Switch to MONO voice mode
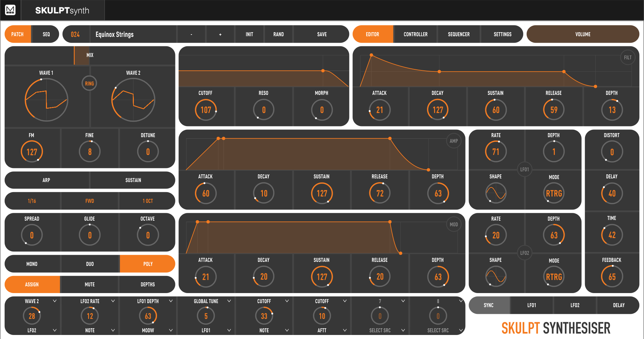Viewport: 644px width, 339px height. point(32,264)
